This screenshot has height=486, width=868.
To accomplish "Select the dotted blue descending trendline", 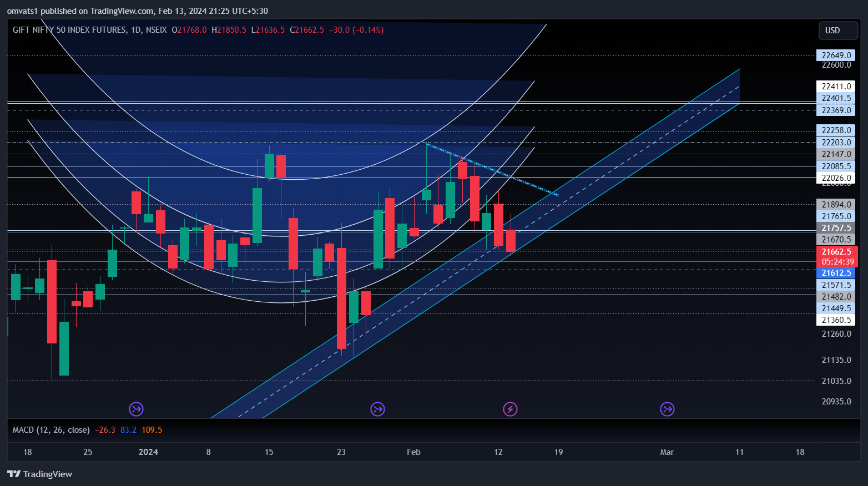I will click(x=492, y=169).
